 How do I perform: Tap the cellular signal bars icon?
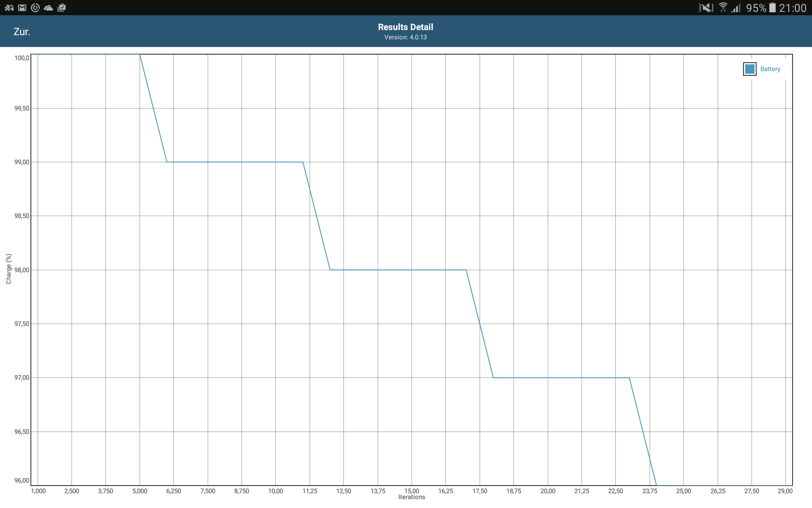[x=736, y=8]
